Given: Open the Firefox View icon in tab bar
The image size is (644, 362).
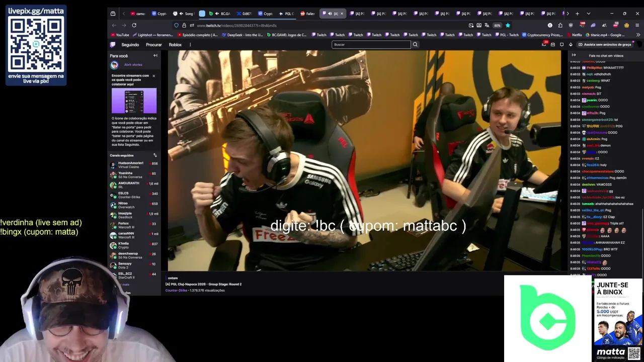Looking at the screenshot, I should click(113, 14).
